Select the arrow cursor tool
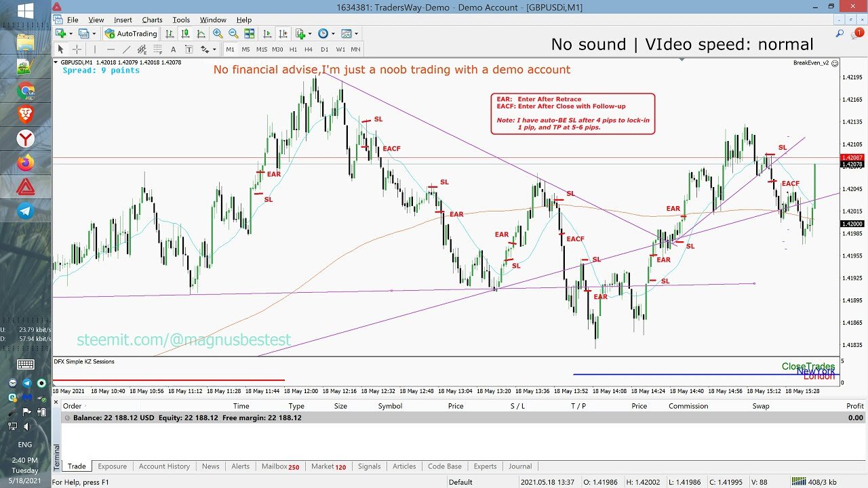The width and height of the screenshot is (868, 488). click(60, 49)
